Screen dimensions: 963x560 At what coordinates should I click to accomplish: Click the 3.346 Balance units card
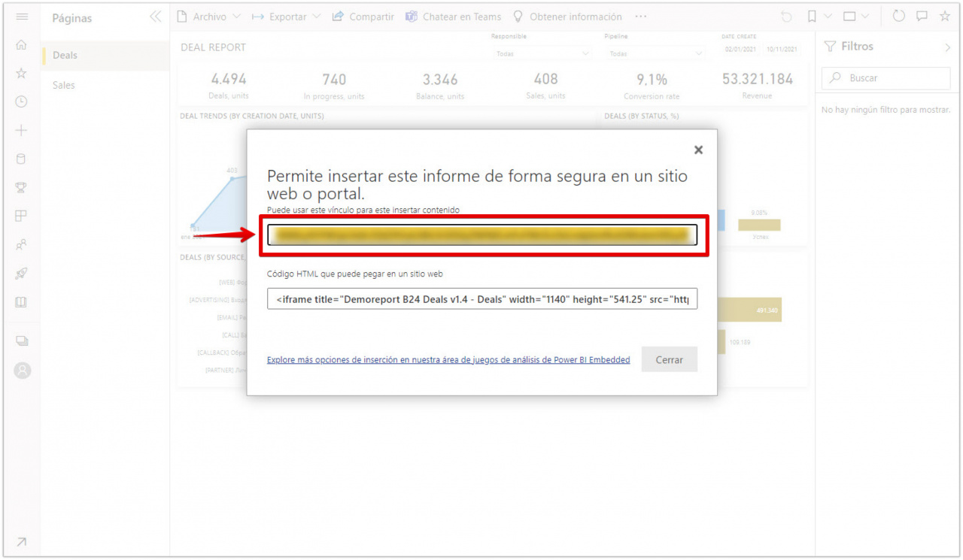pyautogui.click(x=440, y=86)
